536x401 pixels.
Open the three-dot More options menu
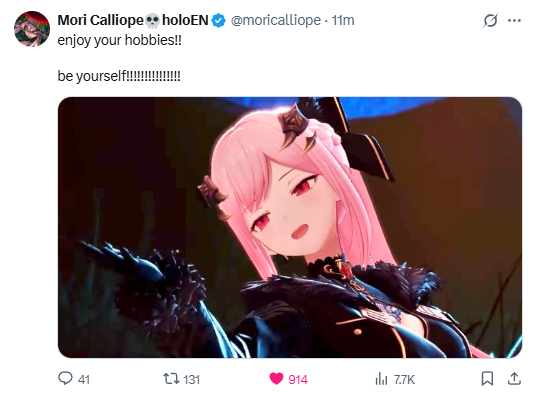(x=514, y=21)
